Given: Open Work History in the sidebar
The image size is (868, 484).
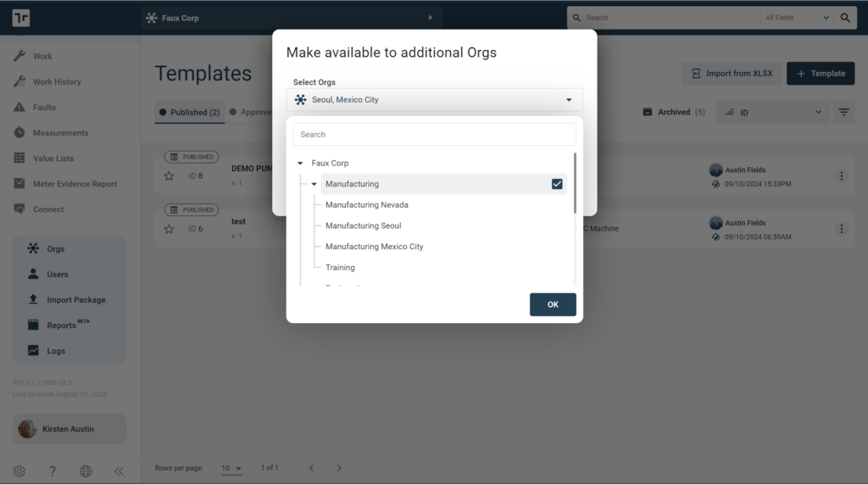Looking at the screenshot, I should coord(57,82).
